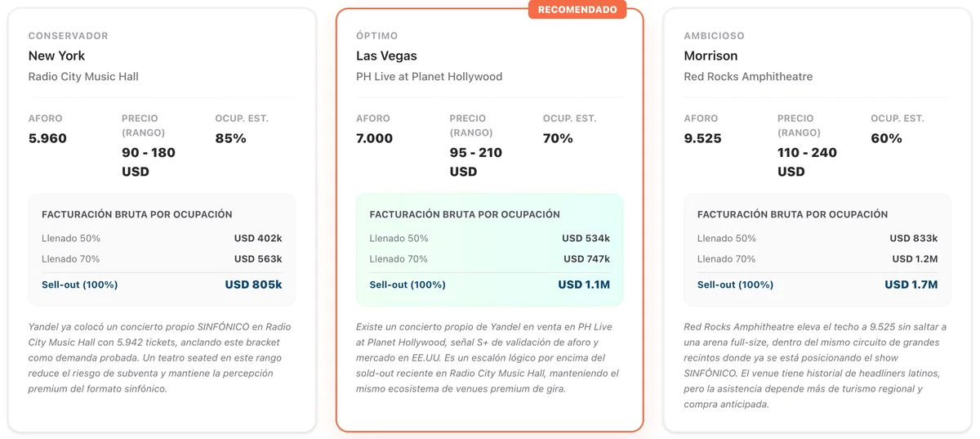Click the ÓPTIMO scenario label
Viewport: 980px width, 439px height.
pyautogui.click(x=376, y=36)
